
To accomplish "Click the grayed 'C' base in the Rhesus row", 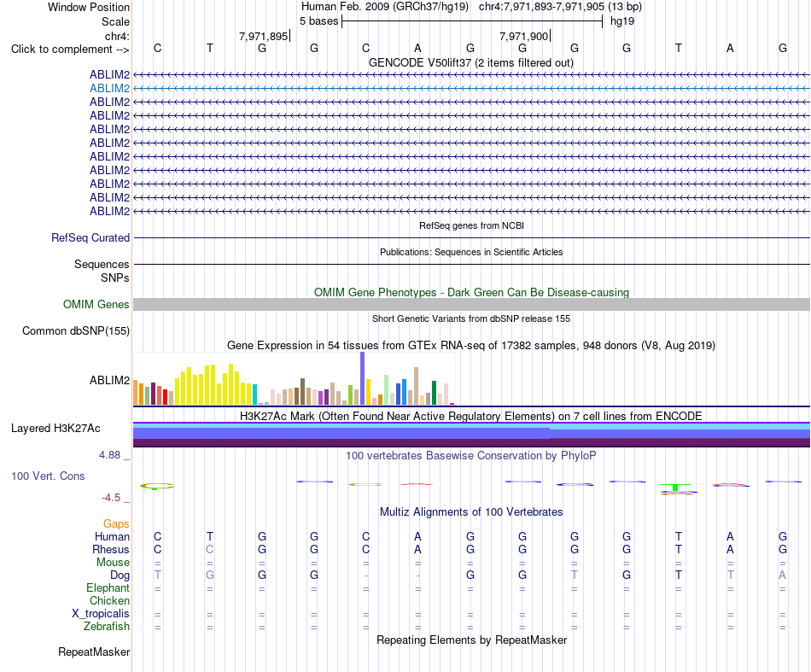I will point(209,549).
